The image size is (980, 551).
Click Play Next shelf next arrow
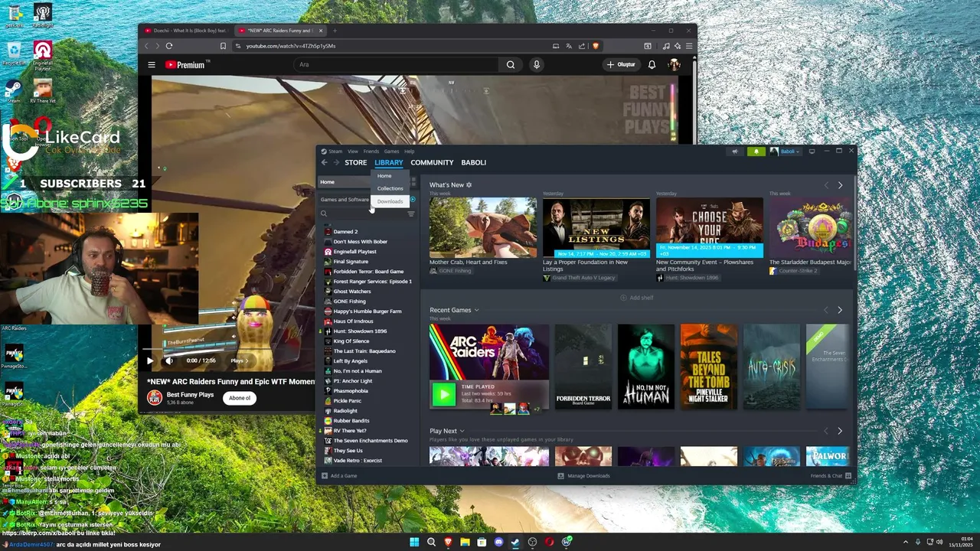(840, 431)
